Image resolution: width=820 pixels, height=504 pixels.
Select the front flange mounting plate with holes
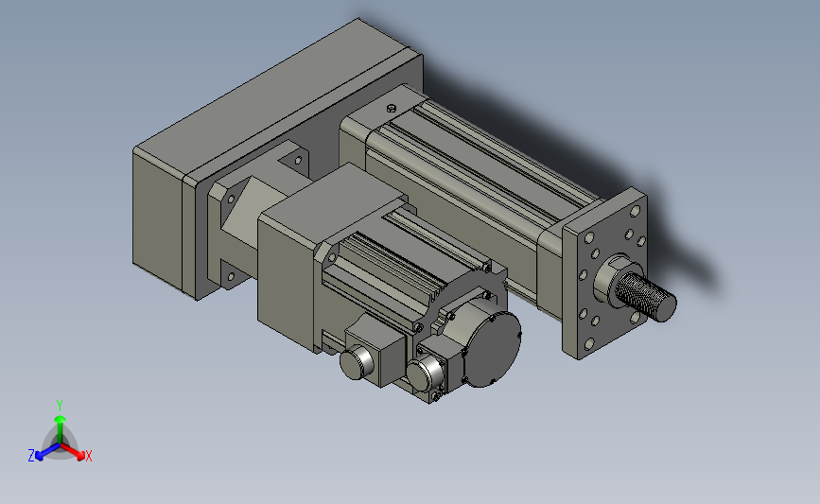605,273
